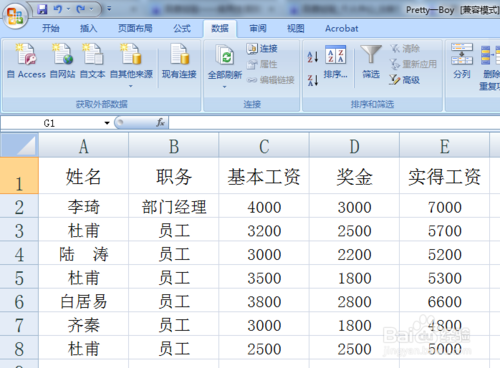The width and height of the screenshot is (500, 368).
Task: Click cell containing 奖金
Action: click(x=354, y=176)
